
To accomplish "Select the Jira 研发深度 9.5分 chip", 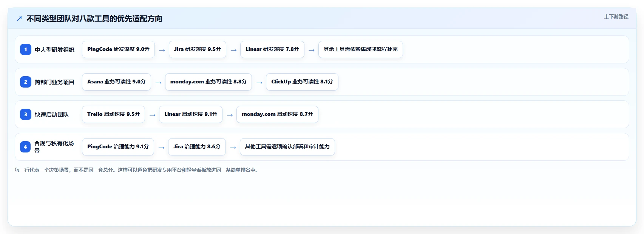I will 198,49.
